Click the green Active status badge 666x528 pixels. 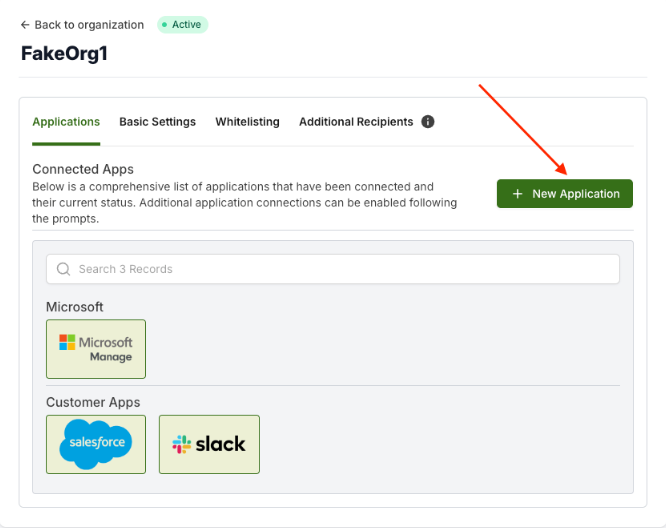tap(182, 25)
